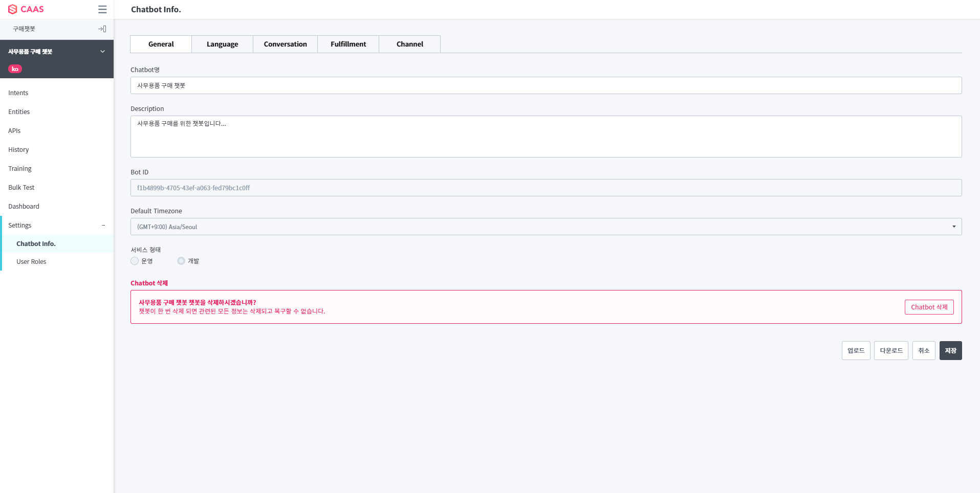980x493 pixels.
Task: Select the 운영 radio button
Action: tap(135, 261)
